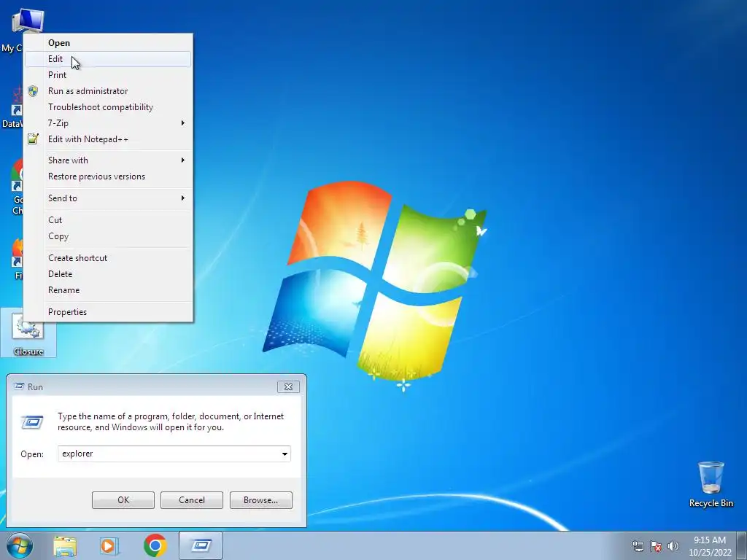Open the Run command history dropdown arrow
This screenshot has height=560, width=747.
coord(285,454)
